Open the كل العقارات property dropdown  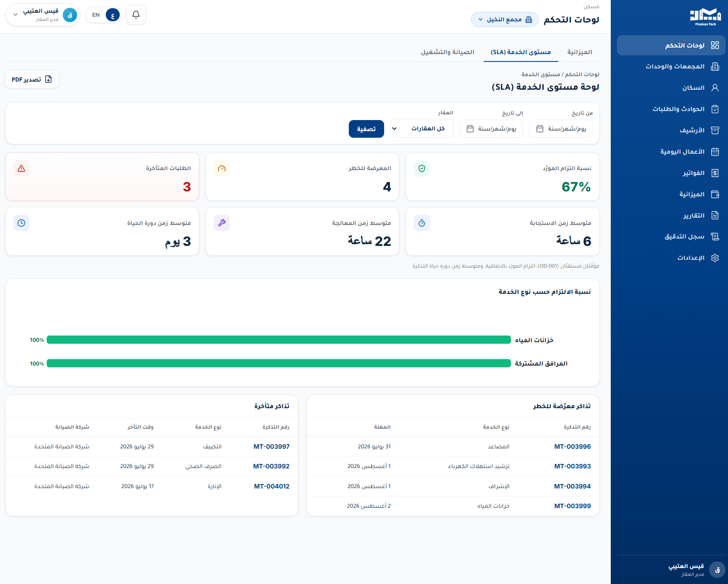point(421,129)
